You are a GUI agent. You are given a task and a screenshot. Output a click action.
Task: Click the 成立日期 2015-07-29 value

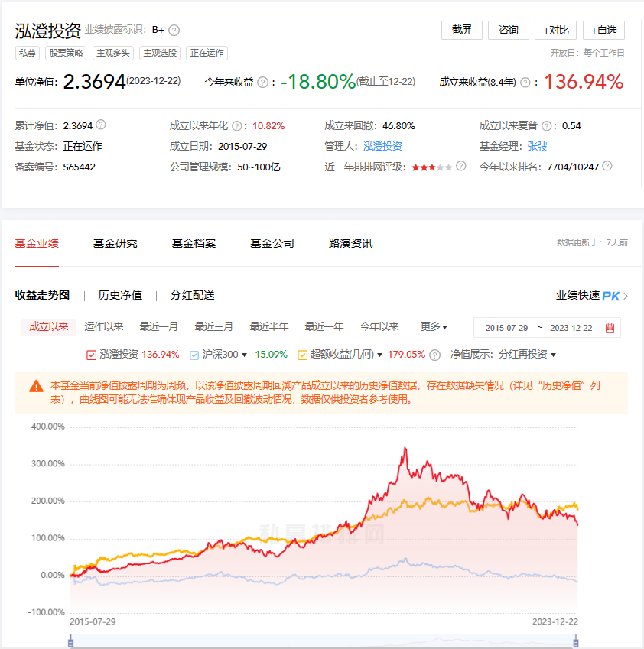click(x=242, y=147)
